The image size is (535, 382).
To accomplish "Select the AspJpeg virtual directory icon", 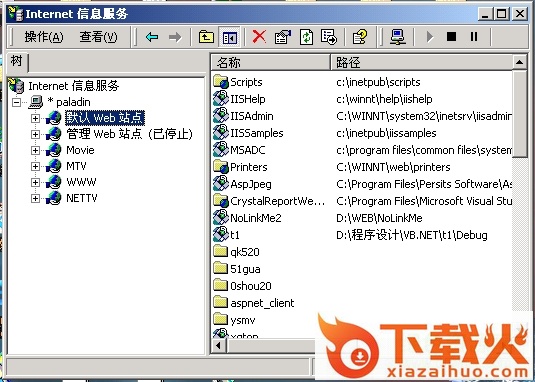I will 221,184.
